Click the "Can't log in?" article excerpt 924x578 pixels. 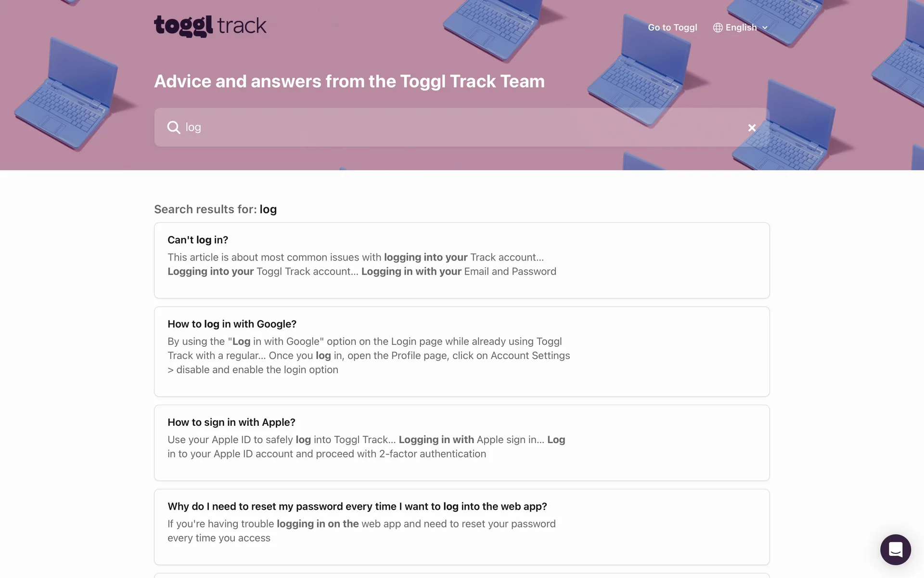[x=361, y=264]
